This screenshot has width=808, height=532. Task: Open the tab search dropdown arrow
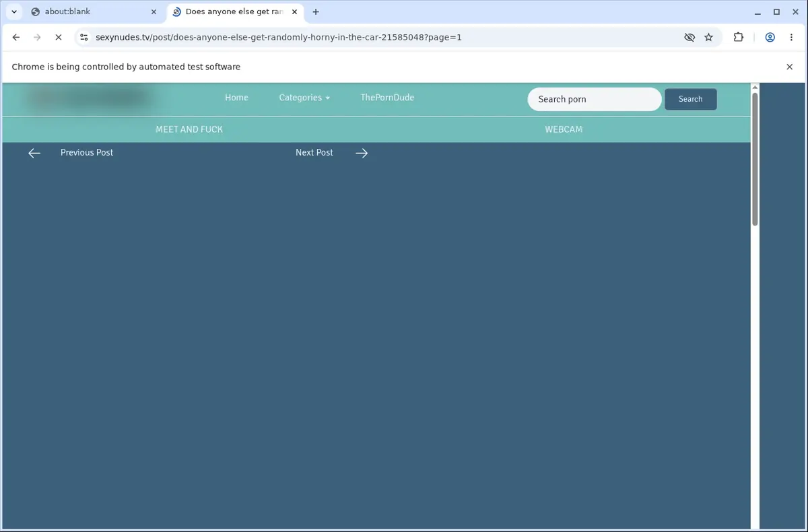click(14, 11)
